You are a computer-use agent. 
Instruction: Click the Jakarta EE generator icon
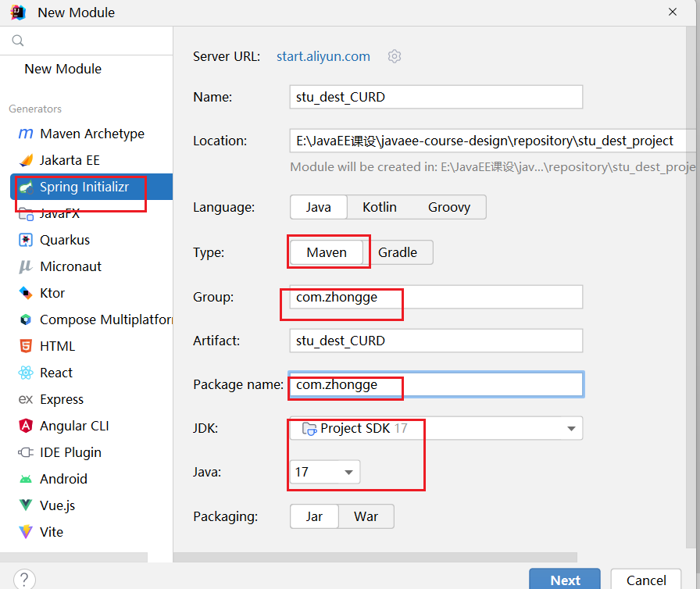coord(26,160)
